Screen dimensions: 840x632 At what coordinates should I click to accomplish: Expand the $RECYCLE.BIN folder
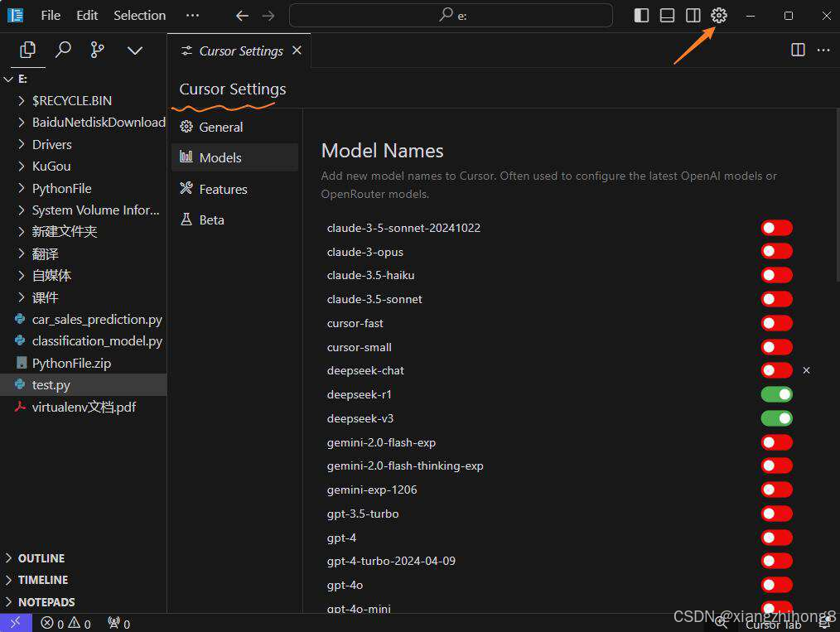(84, 101)
